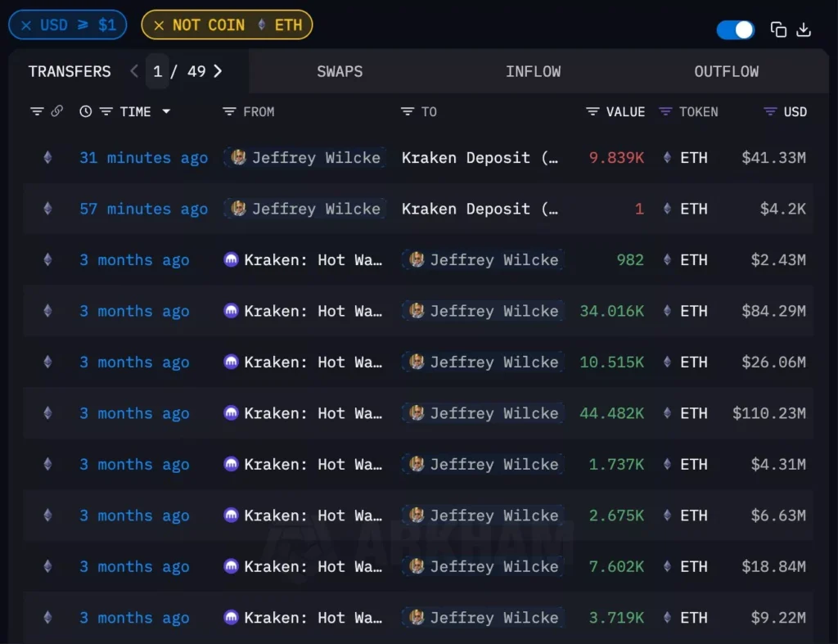
Task: Click the 7.602K value
Action: point(616,566)
